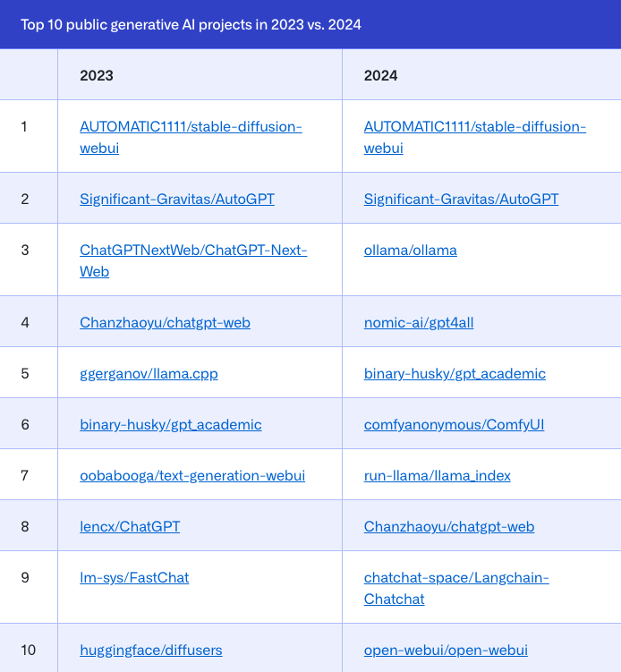The image size is (621, 672).
Task: Open the open-webui/open-webui link
Action: coord(446,650)
